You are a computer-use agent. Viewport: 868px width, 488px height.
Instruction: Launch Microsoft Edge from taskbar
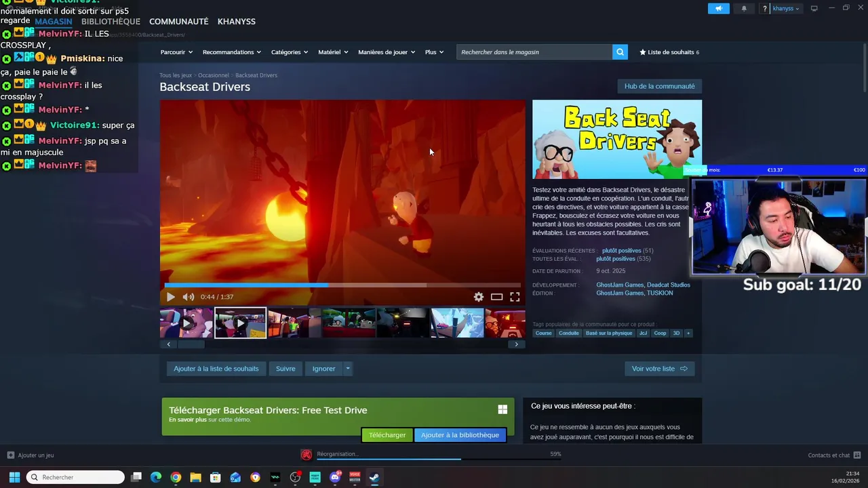pos(156,477)
